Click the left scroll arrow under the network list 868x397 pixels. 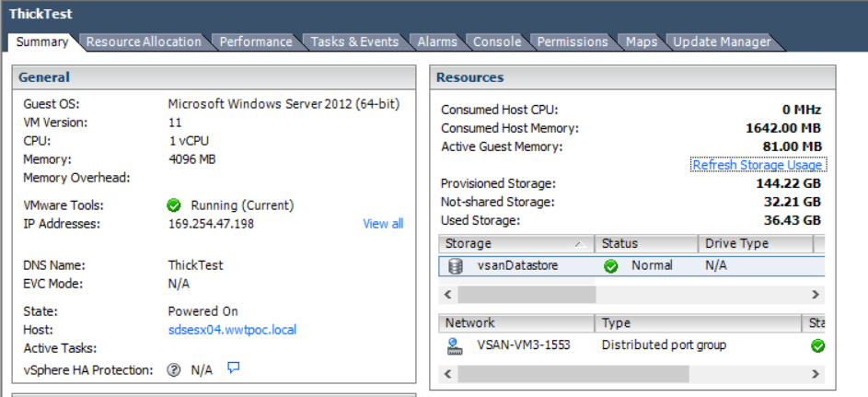coord(448,374)
